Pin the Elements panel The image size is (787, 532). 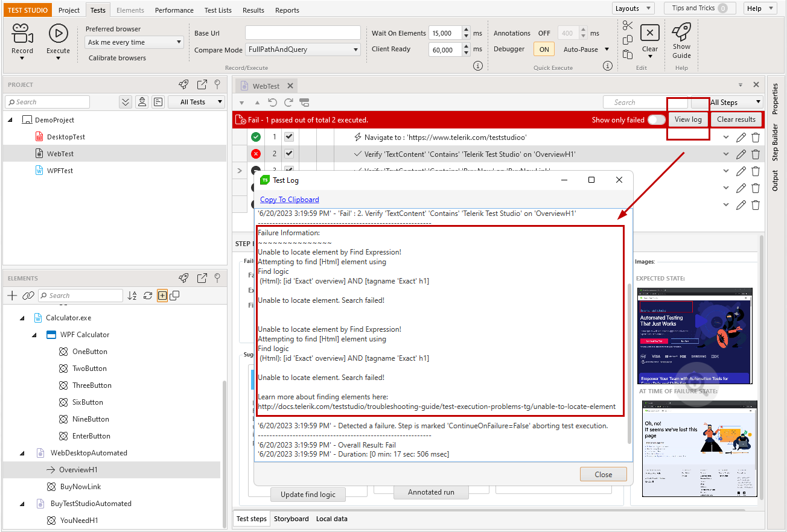(x=217, y=278)
